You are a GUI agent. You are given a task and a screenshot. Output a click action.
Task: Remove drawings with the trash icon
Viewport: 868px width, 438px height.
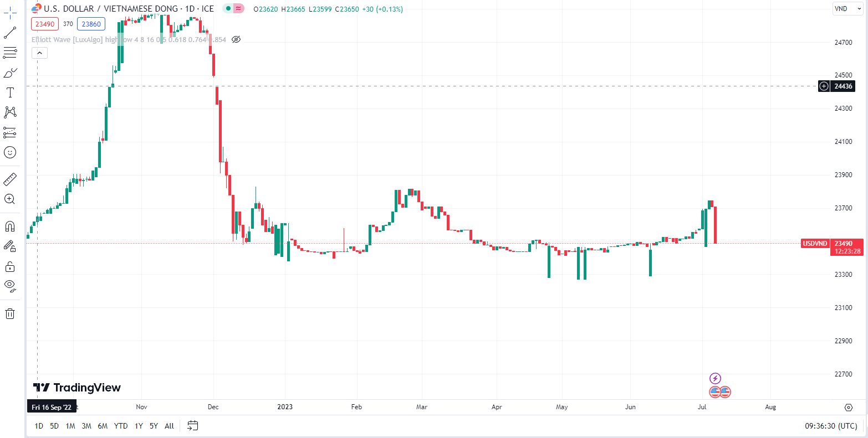click(x=10, y=314)
